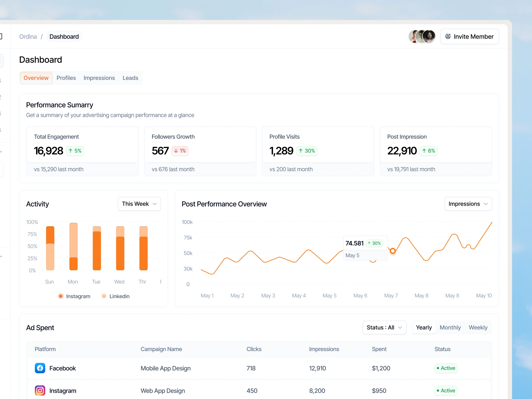Toggle the Instagram legend under the Activity chart

click(74, 296)
